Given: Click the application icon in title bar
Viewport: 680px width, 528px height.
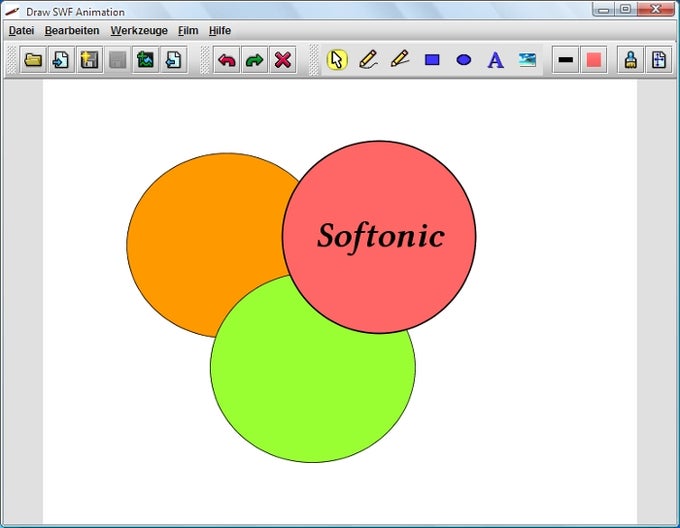Looking at the screenshot, I should click(x=12, y=11).
